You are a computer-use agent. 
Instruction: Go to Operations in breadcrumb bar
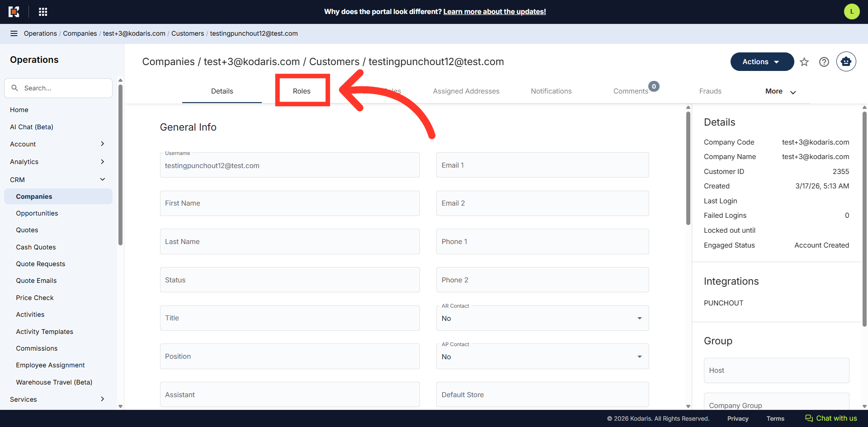click(x=40, y=33)
